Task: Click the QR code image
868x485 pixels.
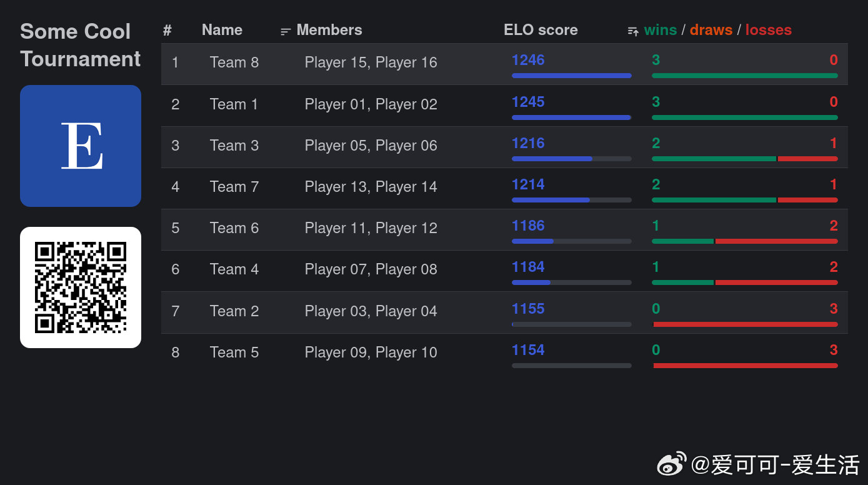Action: coord(81,287)
